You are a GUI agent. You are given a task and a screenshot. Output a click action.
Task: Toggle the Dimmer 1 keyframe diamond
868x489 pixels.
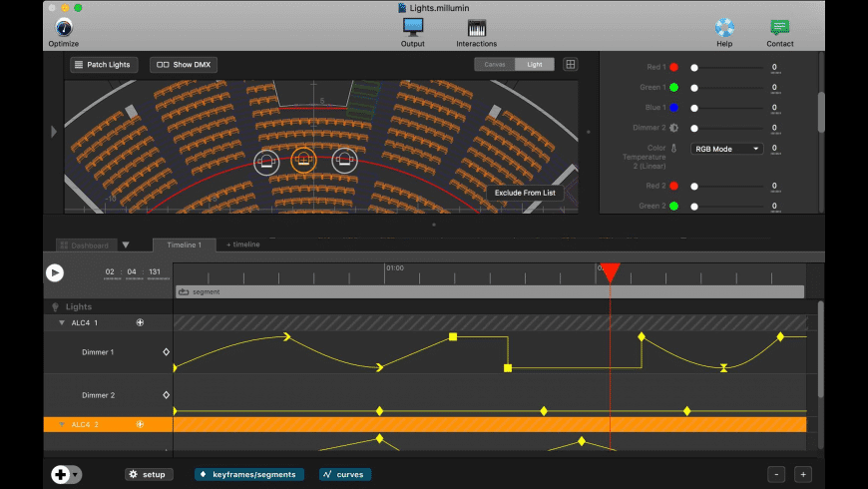[166, 352]
